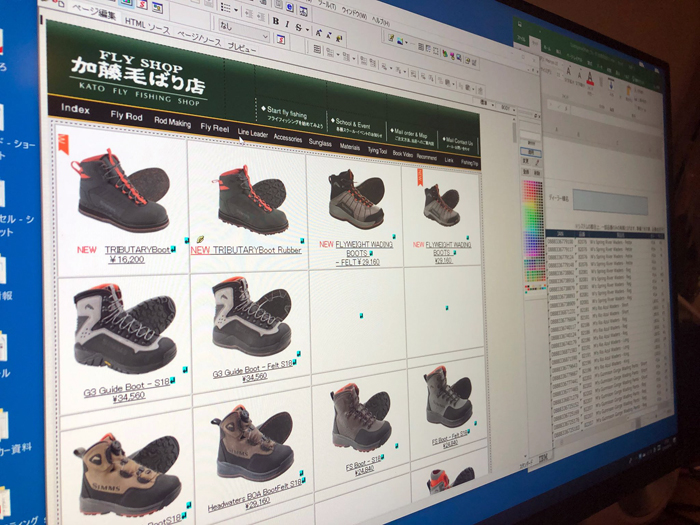Click the FS Boot - S18 product link
This screenshot has width=700, height=525.
[363, 466]
